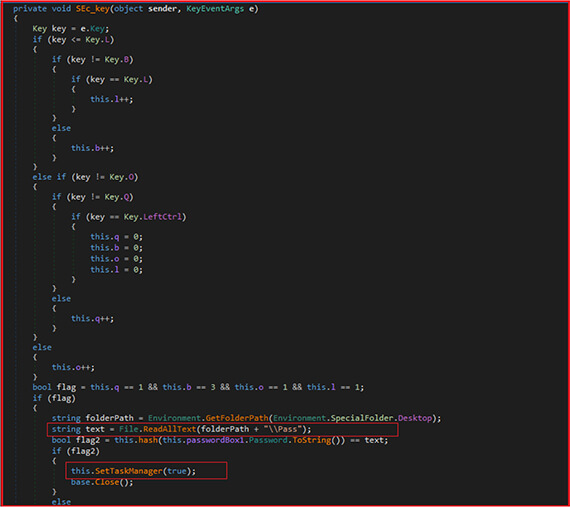This screenshot has height=507, width=570.
Task: Click the Key.B comparison token
Action: tap(117, 60)
